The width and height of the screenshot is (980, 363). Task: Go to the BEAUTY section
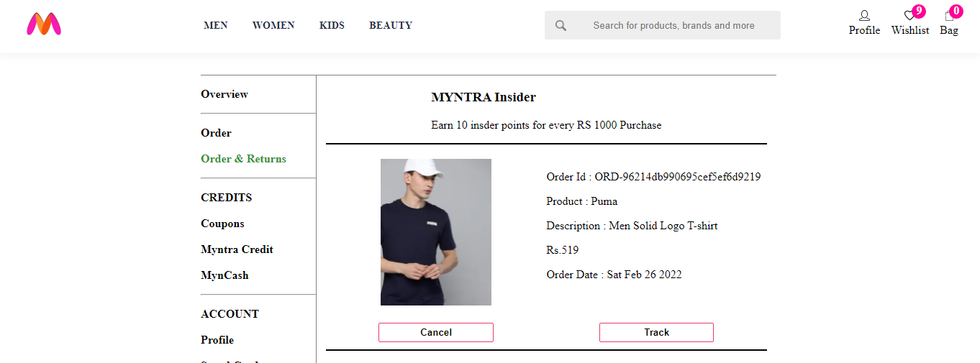click(391, 25)
